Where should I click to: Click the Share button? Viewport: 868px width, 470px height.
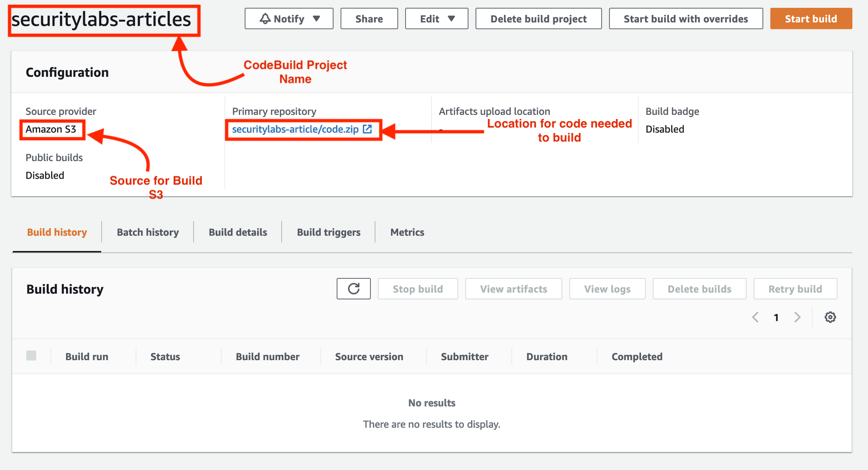(369, 19)
